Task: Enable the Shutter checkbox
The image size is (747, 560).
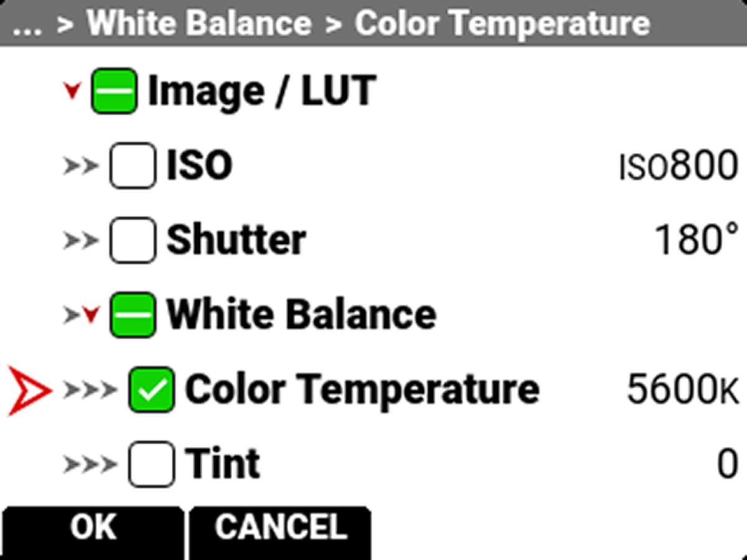Action: 133,238
